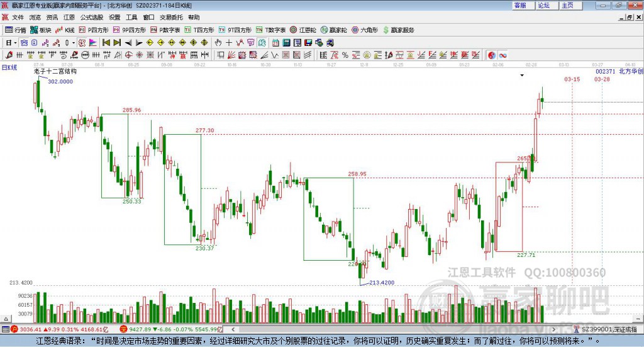Click the SZ399001 深证成指 status item
644x347 pixels.
tap(606, 329)
